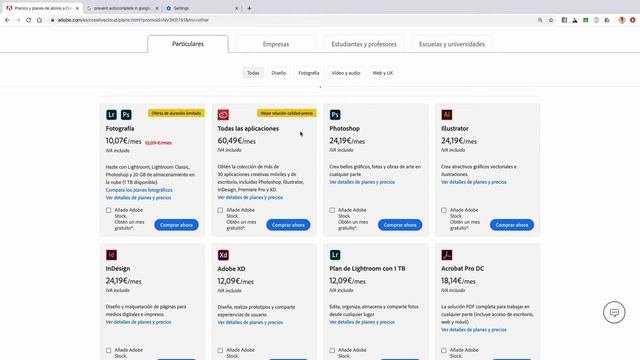
Task: Open the Escuelas y universidades tab
Action: coord(452,44)
